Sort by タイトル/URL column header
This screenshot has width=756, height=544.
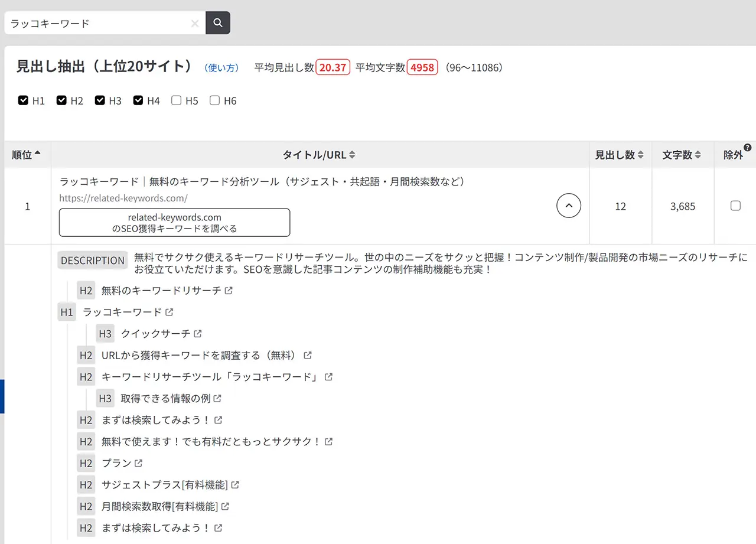click(x=320, y=155)
